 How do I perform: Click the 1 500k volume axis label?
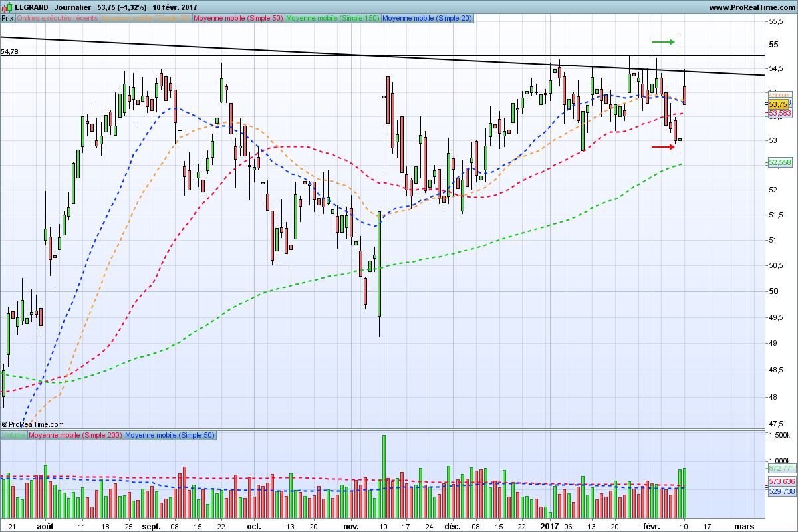click(x=779, y=435)
